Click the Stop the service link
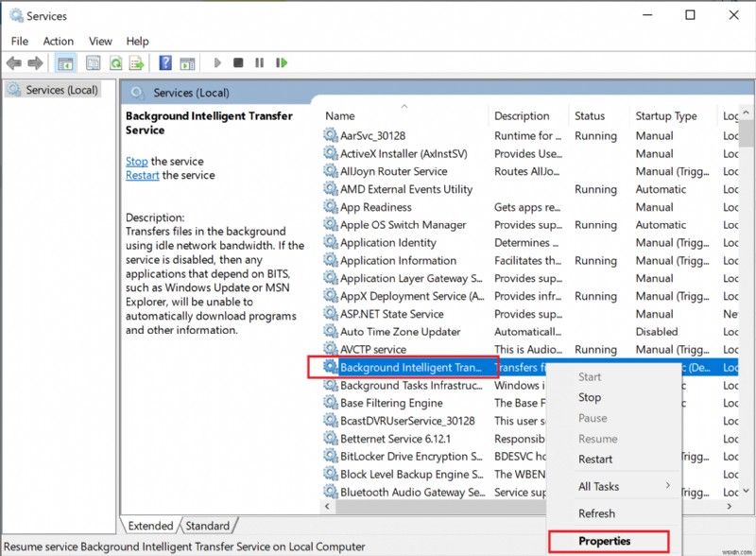 click(x=136, y=161)
